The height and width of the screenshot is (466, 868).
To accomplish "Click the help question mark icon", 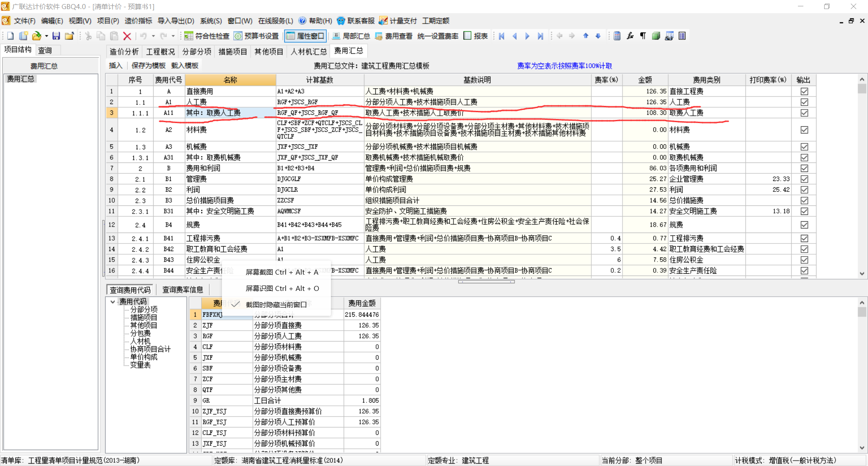I will click(x=302, y=21).
